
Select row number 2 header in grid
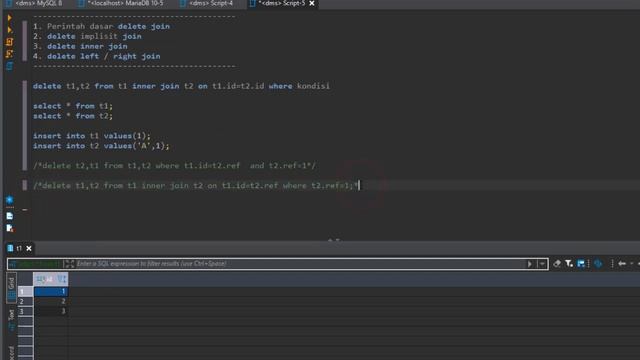[x=25, y=301]
